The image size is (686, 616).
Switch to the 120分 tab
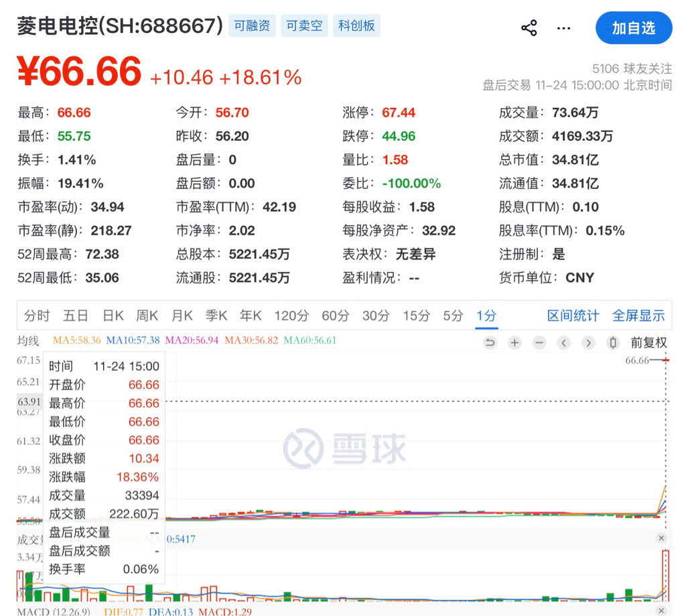point(291,316)
